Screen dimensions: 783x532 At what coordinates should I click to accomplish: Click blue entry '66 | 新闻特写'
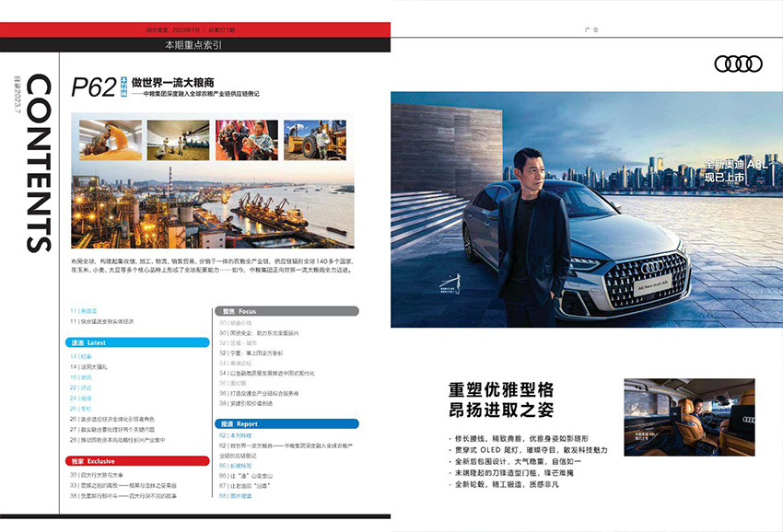[x=235, y=466]
